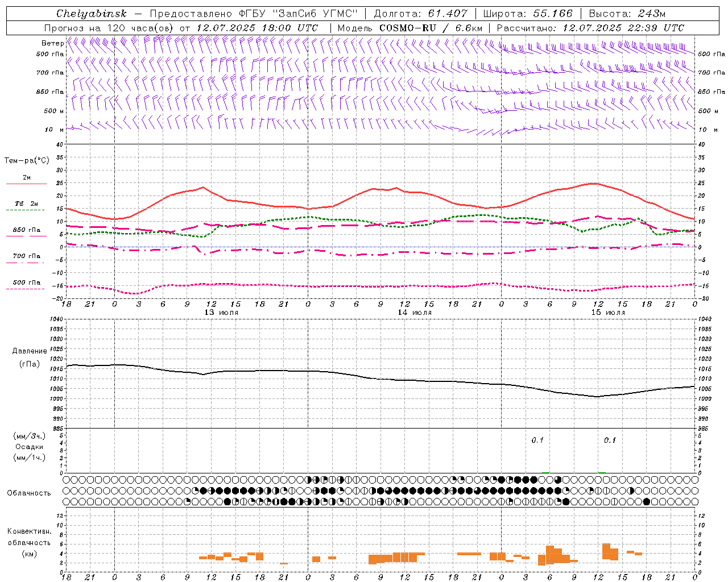The image size is (728, 582).
Task: Click the 'Давление' pressure panel label
Action: (x=30, y=351)
